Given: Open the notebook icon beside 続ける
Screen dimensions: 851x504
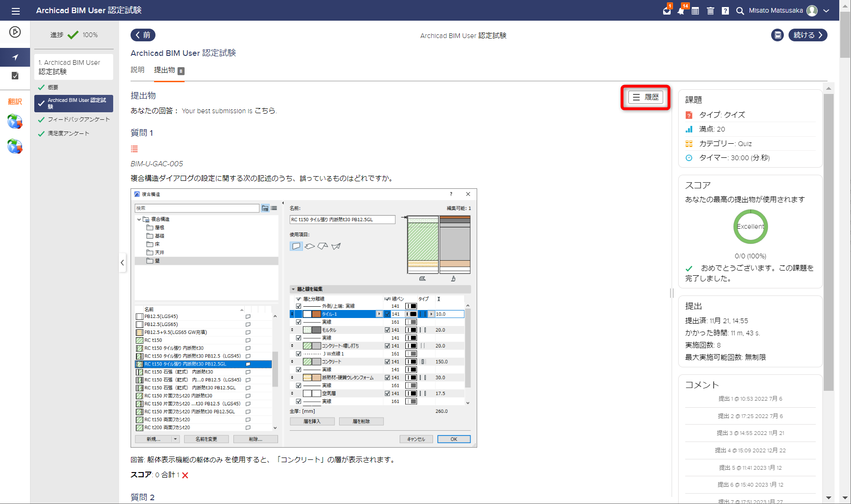Looking at the screenshot, I should [778, 35].
